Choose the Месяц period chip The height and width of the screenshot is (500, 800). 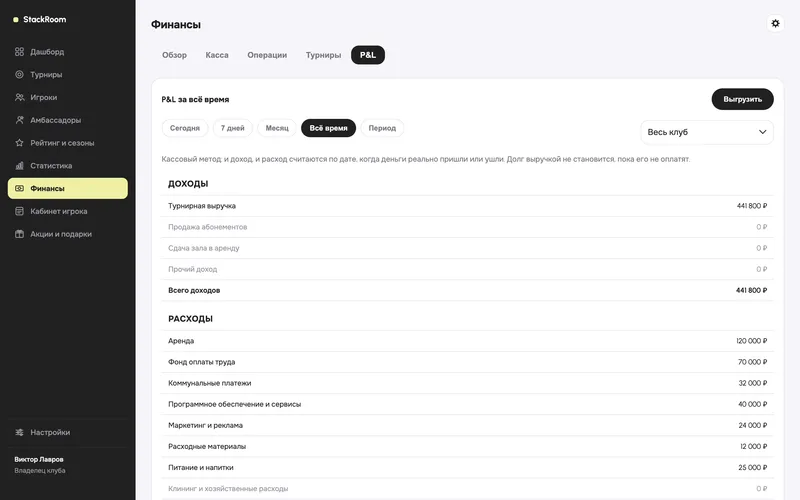pos(277,128)
